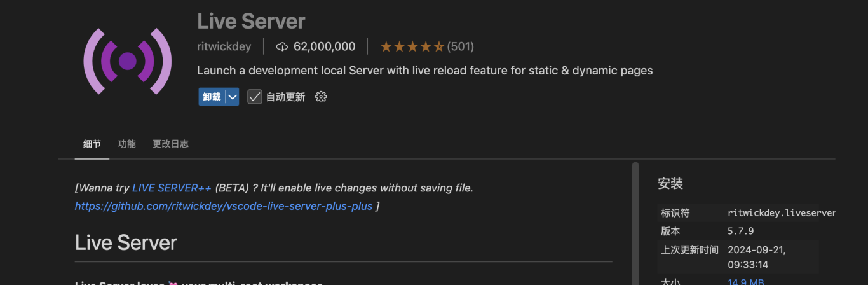Click the Live Server title at top
Image resolution: width=868 pixels, height=285 pixels.
tap(251, 21)
